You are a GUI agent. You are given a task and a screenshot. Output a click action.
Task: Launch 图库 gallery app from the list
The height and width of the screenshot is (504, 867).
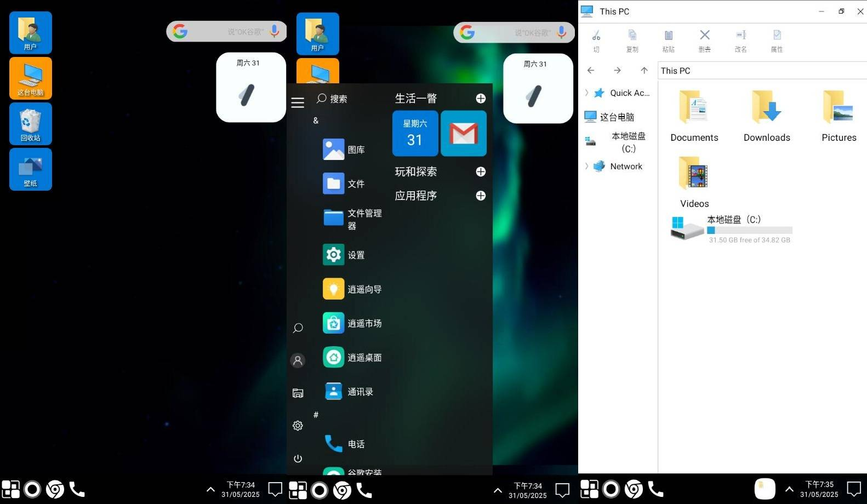pyautogui.click(x=344, y=150)
